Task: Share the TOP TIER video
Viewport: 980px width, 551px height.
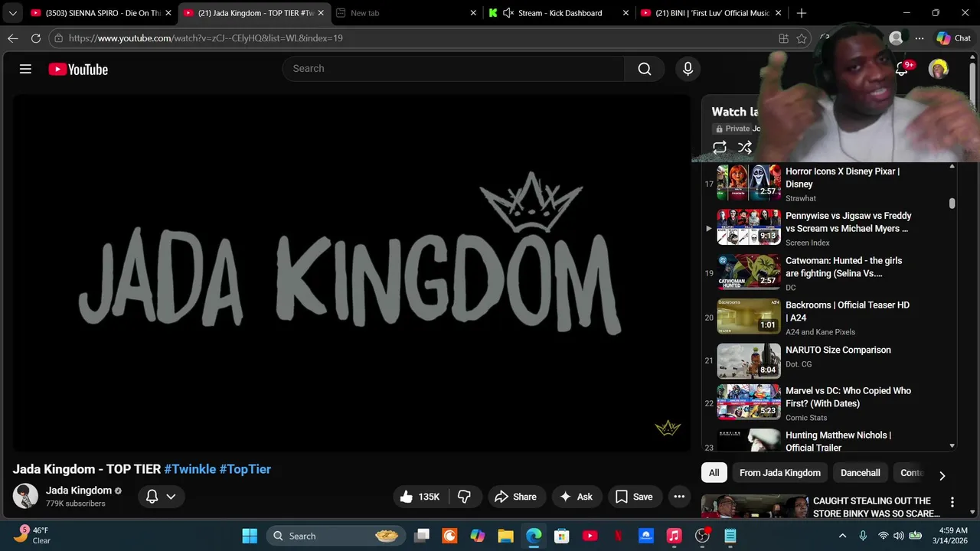Action: click(515, 497)
